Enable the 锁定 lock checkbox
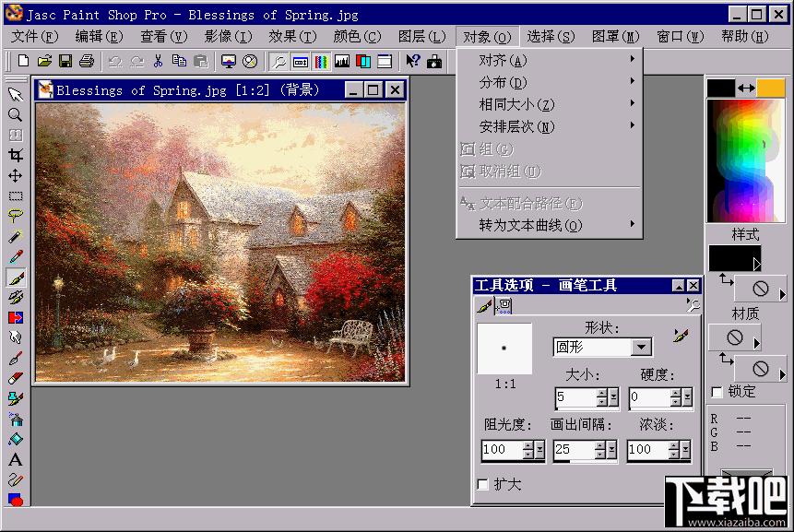The height and width of the screenshot is (532, 794). [x=717, y=392]
